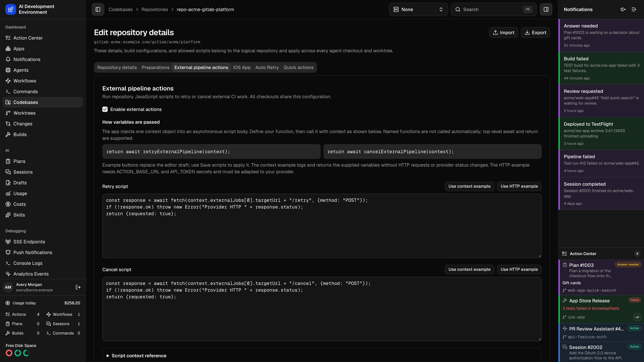The width and height of the screenshot is (644, 362).
Task: Toggle the right panel icon next to Search
Action: [x=546, y=10]
